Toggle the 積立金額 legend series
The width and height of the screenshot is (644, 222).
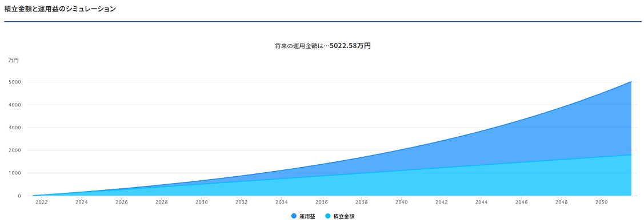pos(339,216)
